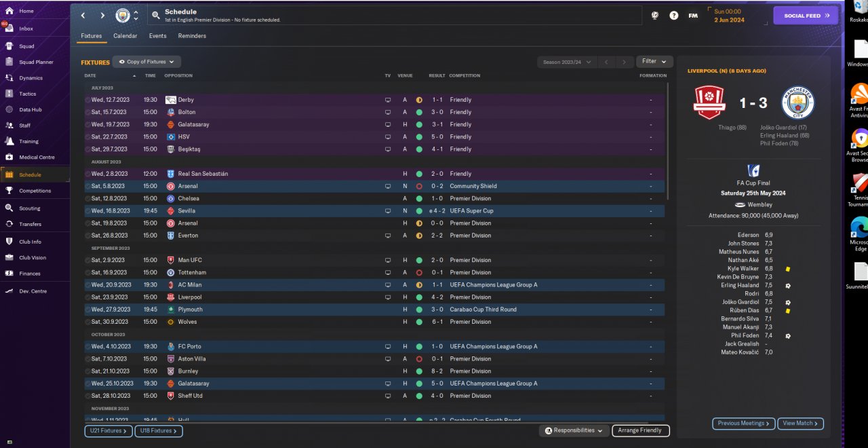Toggle the checkmark on the Derby fixture row

click(x=87, y=100)
